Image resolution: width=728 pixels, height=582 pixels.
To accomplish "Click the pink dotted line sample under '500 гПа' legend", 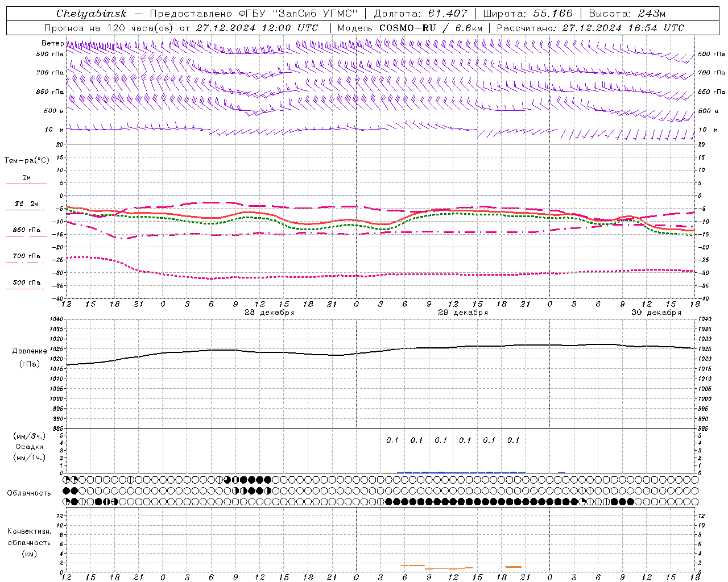I will point(26,289).
